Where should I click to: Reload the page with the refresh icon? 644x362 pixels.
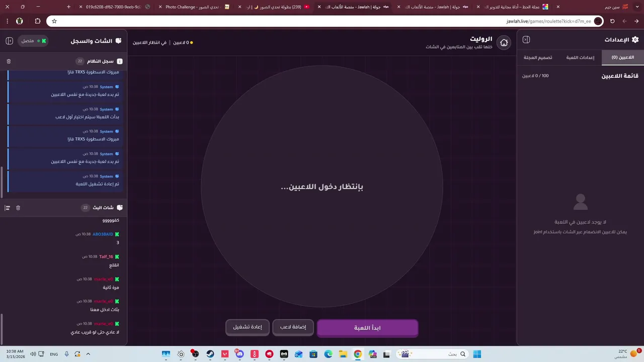(612, 21)
